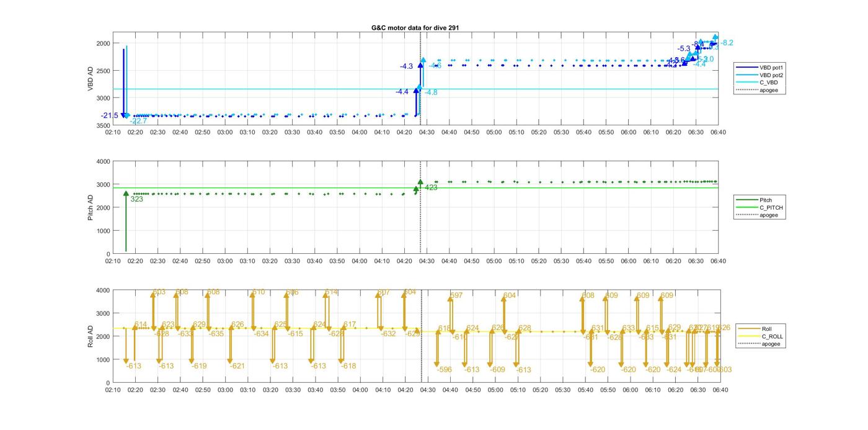The image size is (868, 430).
Task: Click the "4000" tick on Roll AD axis
Action: [103, 290]
